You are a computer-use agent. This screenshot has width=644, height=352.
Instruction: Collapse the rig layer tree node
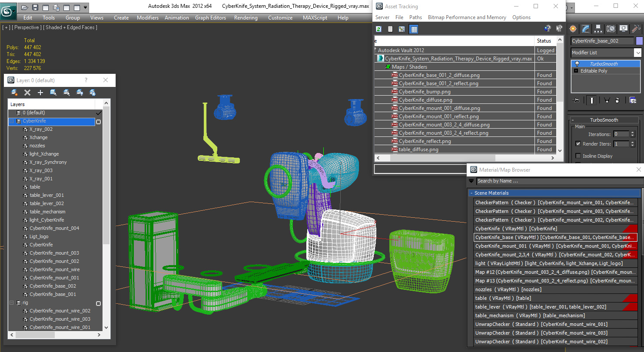click(12, 303)
